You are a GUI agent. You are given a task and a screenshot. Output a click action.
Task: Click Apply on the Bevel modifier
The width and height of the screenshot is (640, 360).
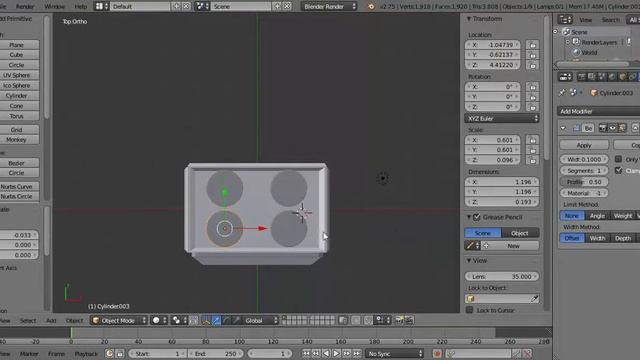[584, 145]
